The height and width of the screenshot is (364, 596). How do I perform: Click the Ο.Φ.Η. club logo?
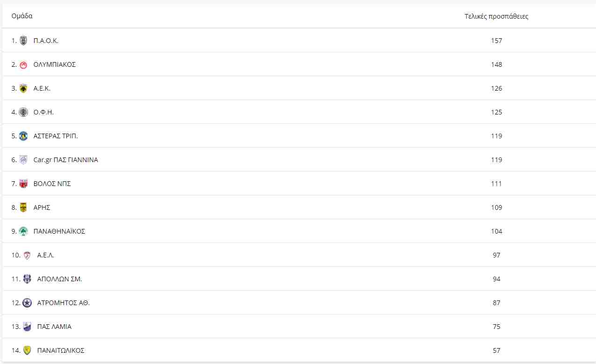(x=23, y=112)
